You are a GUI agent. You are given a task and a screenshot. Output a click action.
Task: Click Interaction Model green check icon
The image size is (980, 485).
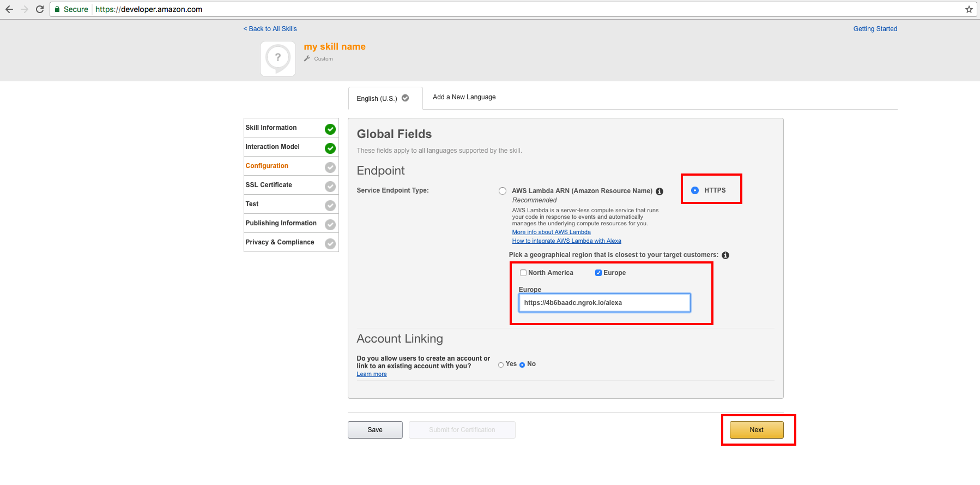330,148
